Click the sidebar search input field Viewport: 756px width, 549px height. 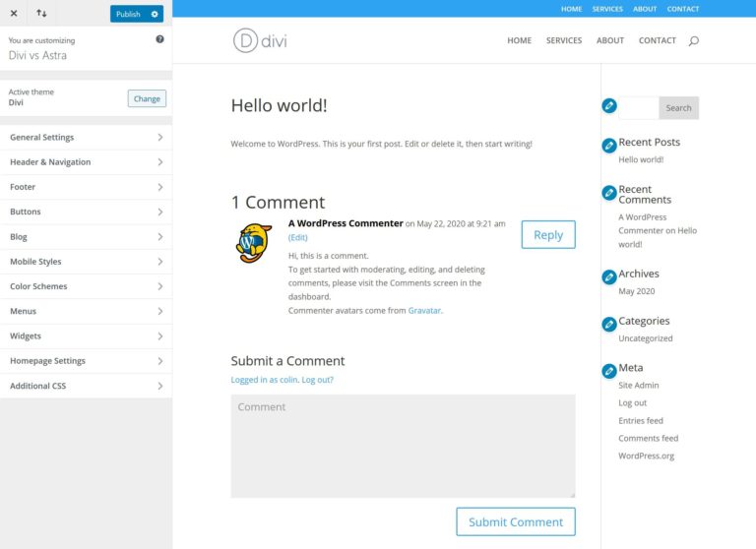tap(639, 108)
